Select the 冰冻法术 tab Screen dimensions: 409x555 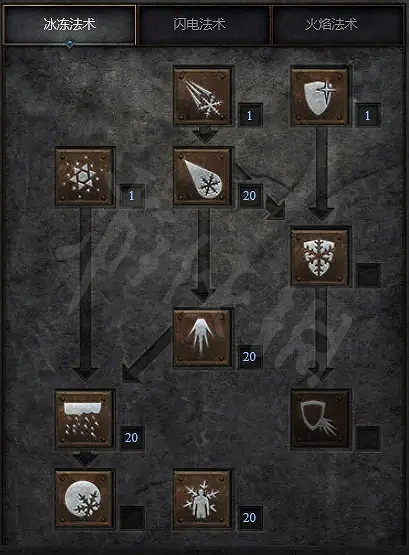pos(69,24)
